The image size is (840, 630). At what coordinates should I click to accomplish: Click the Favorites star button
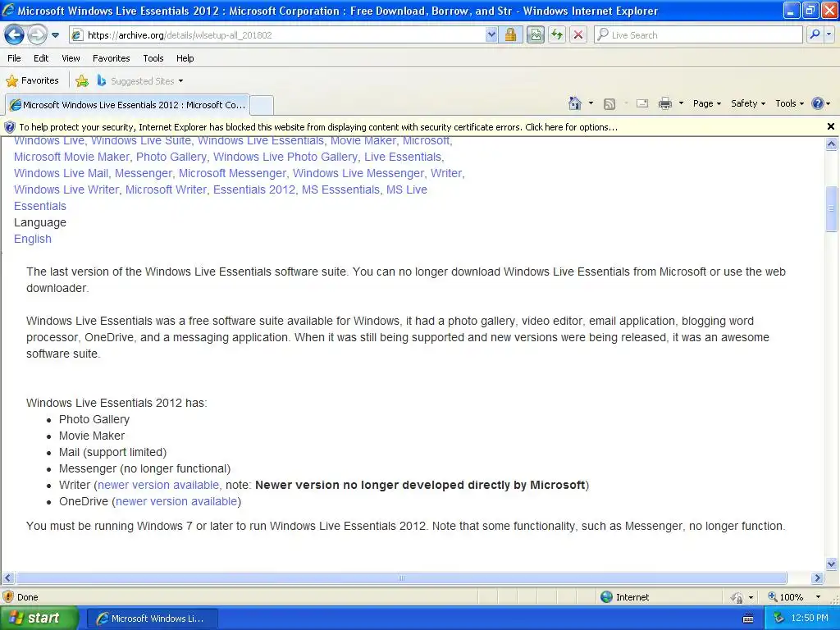point(32,81)
